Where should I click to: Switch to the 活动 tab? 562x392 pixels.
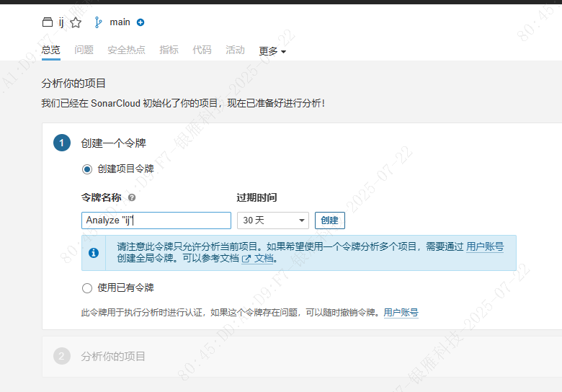235,50
